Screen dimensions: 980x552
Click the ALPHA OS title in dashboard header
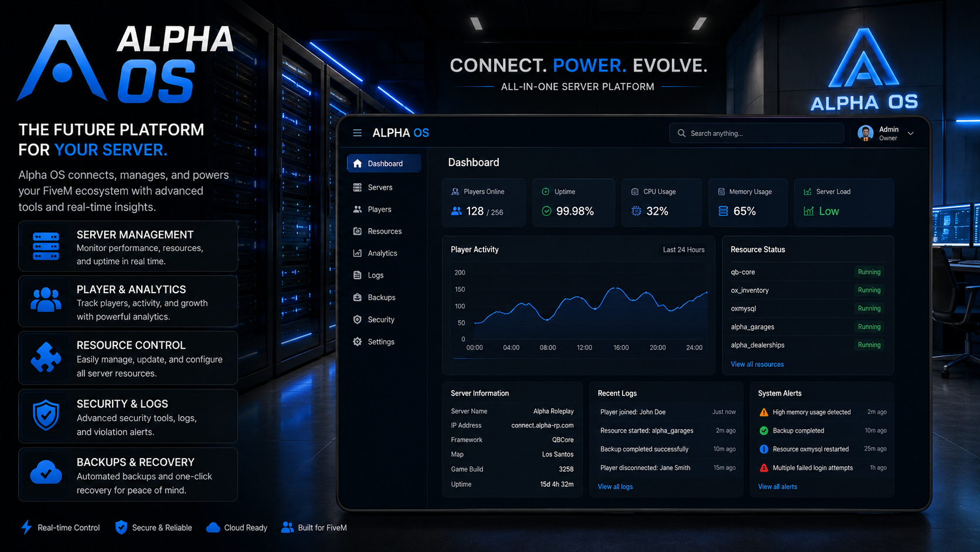[400, 133]
